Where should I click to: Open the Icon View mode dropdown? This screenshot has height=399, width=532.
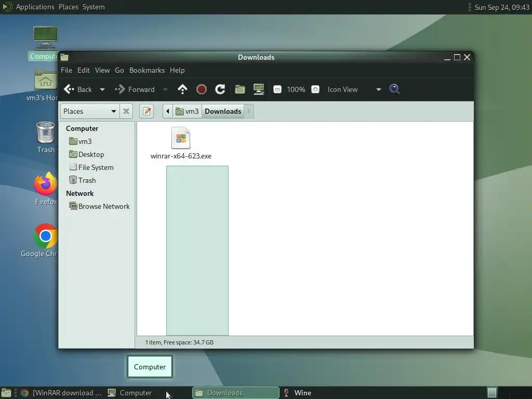[354, 89]
